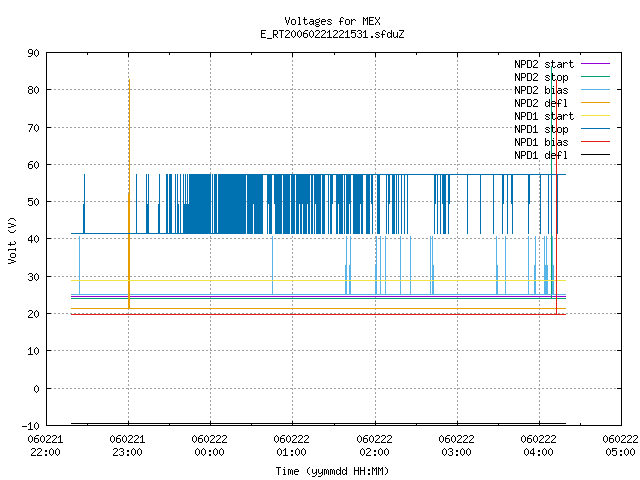Click the 'Volt (V)' y-axis label
Screen dimensions: 640x480
[12, 240]
